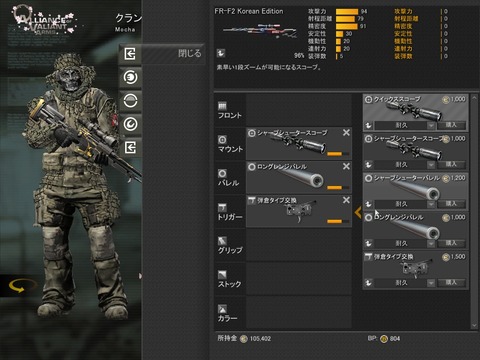
Task: Select the ストック slot category
Action: pyautogui.click(x=230, y=279)
